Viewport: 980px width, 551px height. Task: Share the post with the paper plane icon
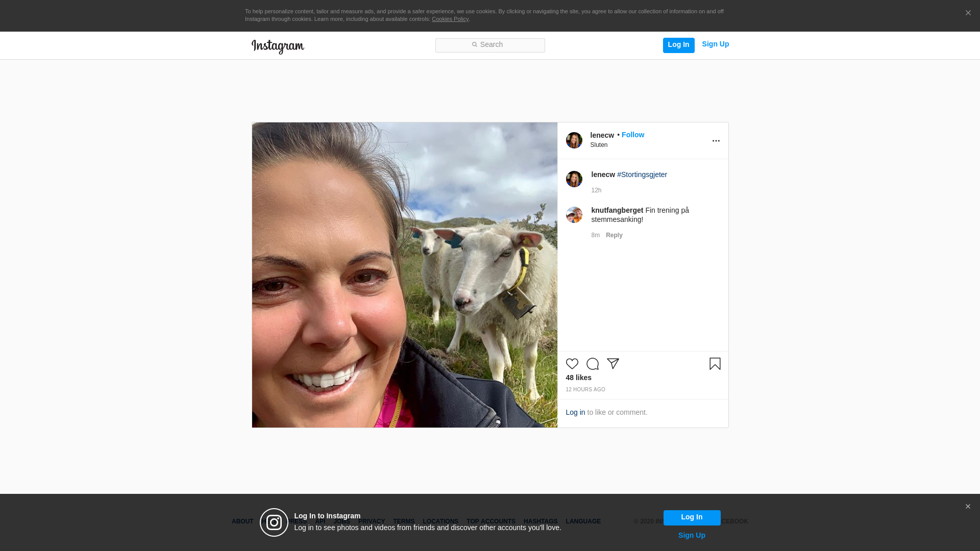612,364
